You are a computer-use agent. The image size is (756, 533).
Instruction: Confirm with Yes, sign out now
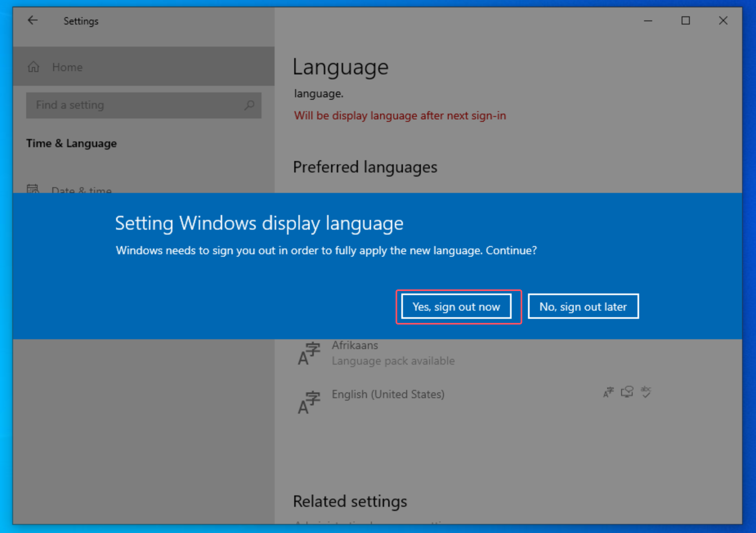pyautogui.click(x=456, y=307)
